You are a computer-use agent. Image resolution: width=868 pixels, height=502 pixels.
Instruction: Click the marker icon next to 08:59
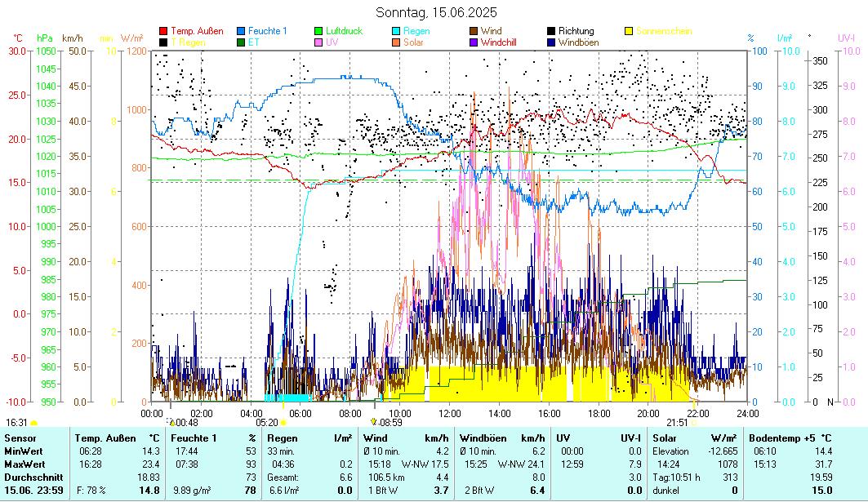pyautogui.click(x=374, y=422)
